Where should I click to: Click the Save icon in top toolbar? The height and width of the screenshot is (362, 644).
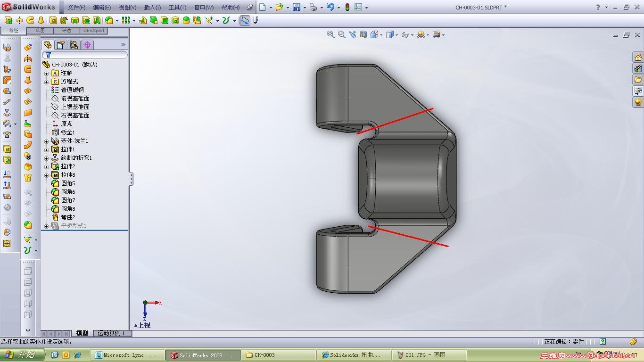click(297, 7)
